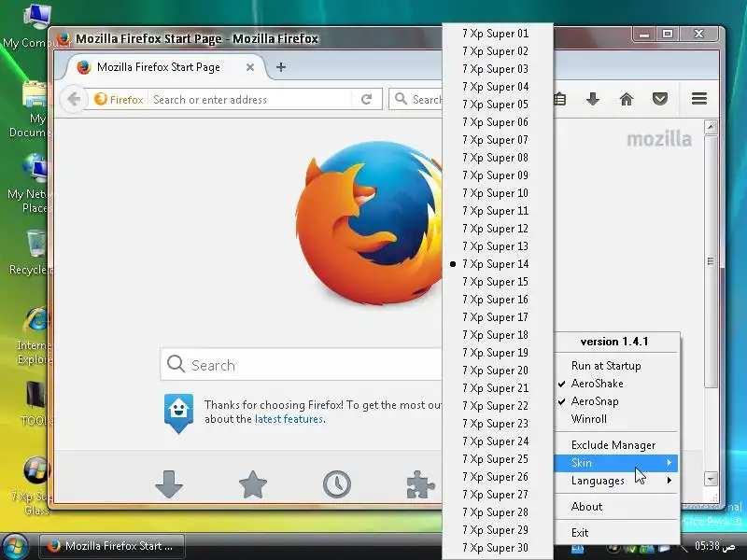The image size is (747, 560).
Task: Click Mozilla Firefox Start taskbar button
Action: [x=112, y=546]
